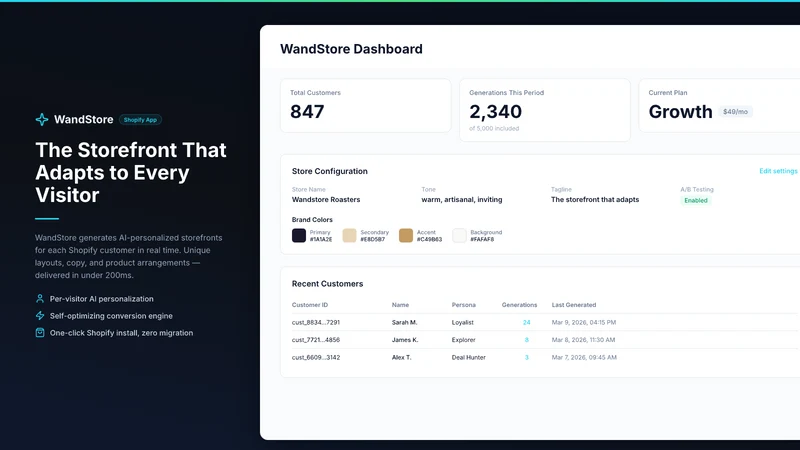Screen dimensions: 800x450
Task: Click generations count 3 for Alex T.
Action: tap(527, 358)
